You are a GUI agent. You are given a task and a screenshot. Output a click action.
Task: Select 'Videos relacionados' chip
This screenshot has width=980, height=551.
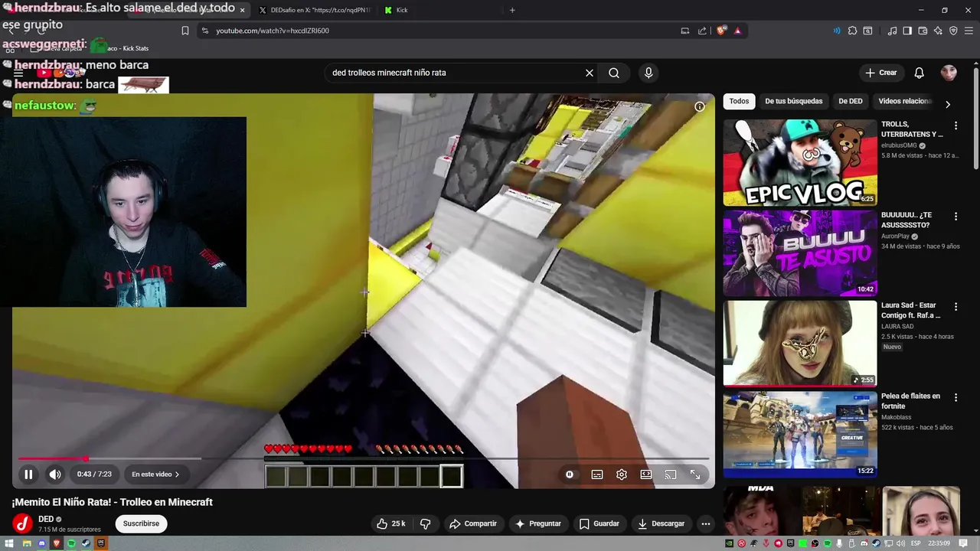[905, 101]
